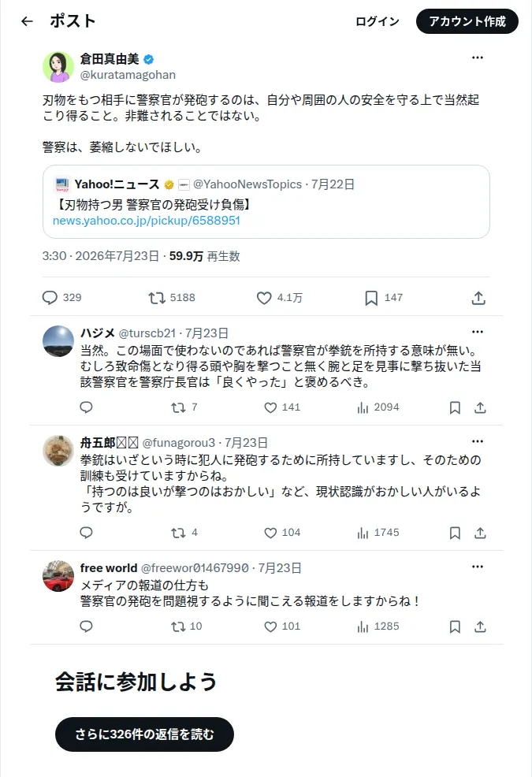
Task: Like the main post with 4.1万 likes
Action: click(x=279, y=297)
